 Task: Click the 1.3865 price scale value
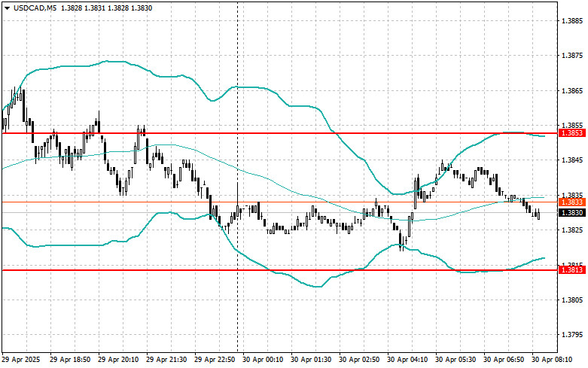pyautogui.click(x=573, y=90)
